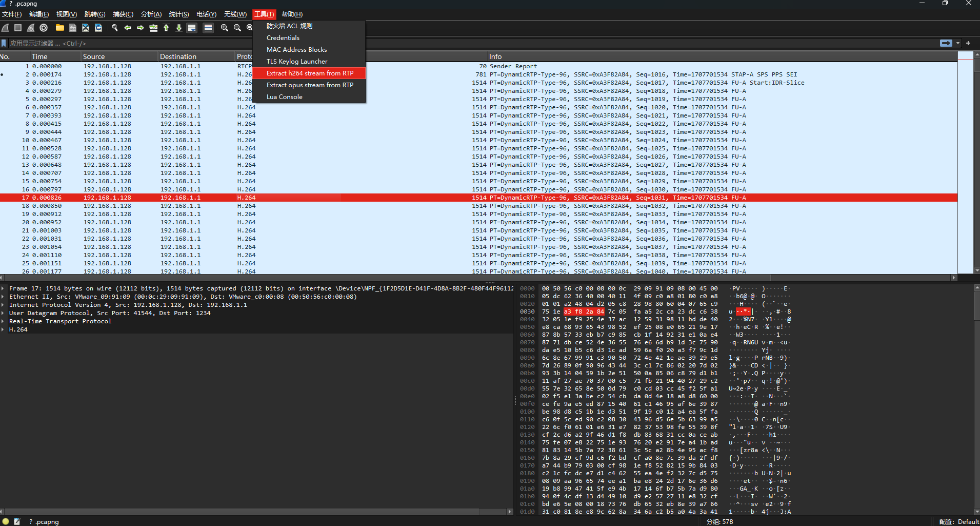Click the packet list minimap

pyautogui.click(x=966, y=162)
